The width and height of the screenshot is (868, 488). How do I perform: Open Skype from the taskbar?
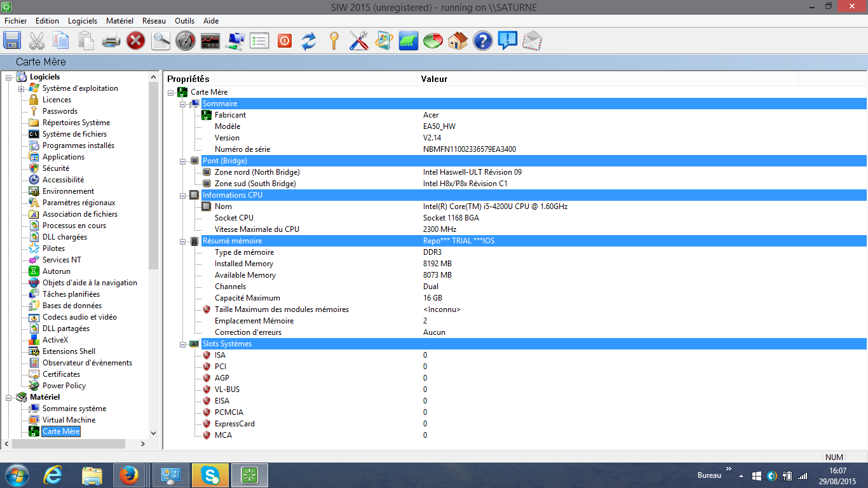[x=210, y=475]
